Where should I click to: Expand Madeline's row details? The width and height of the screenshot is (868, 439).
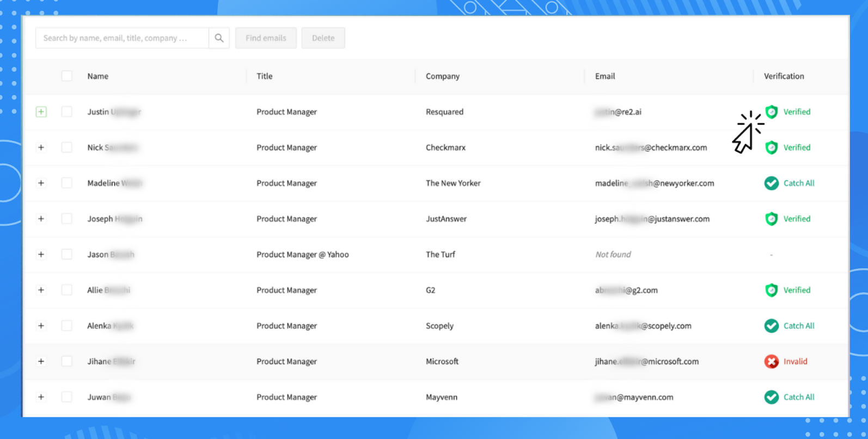[41, 183]
